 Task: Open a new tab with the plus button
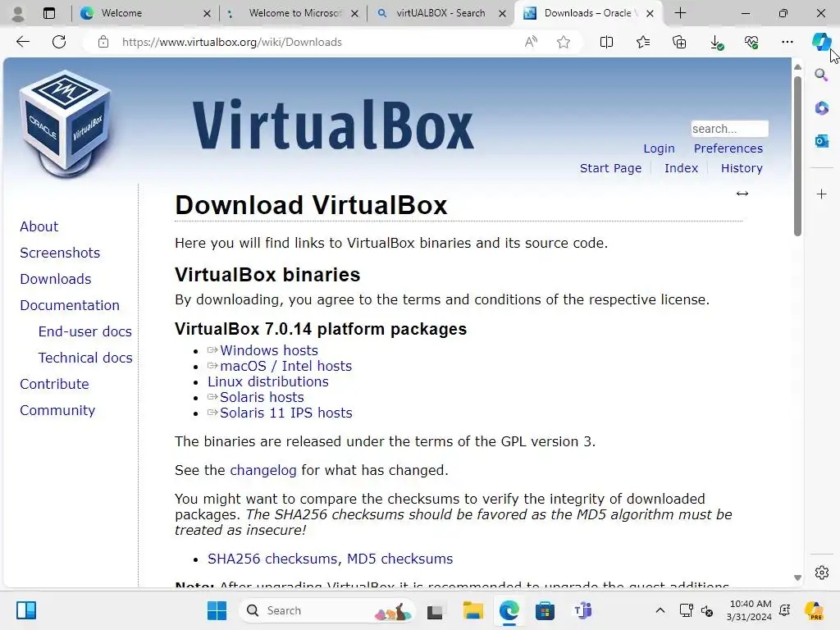pyautogui.click(x=680, y=13)
